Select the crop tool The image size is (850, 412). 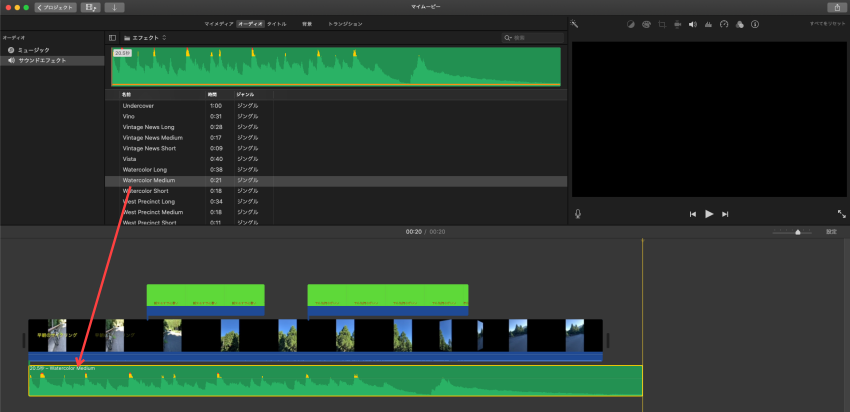coord(662,23)
